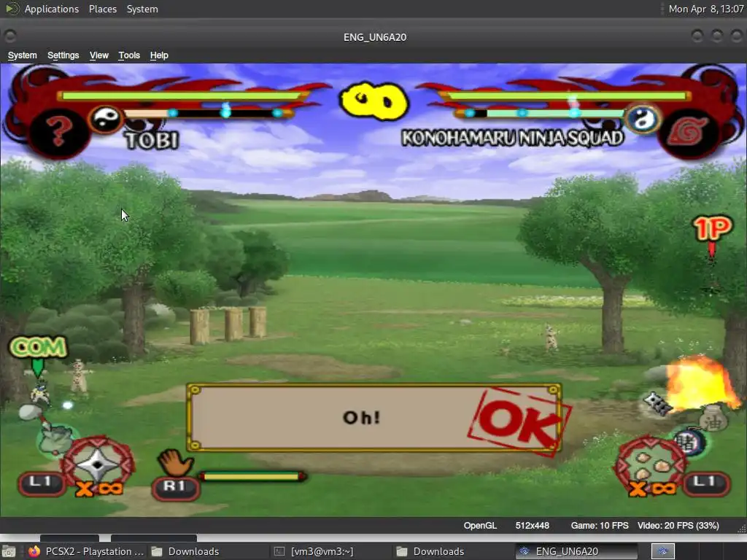Switch to PCSX2 - Playstation taskbar window
Screen dimensions: 747x560
click(86, 551)
